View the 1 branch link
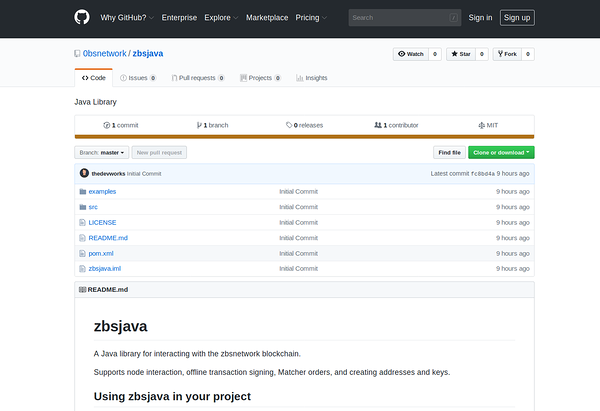The image size is (600, 411). tap(212, 125)
